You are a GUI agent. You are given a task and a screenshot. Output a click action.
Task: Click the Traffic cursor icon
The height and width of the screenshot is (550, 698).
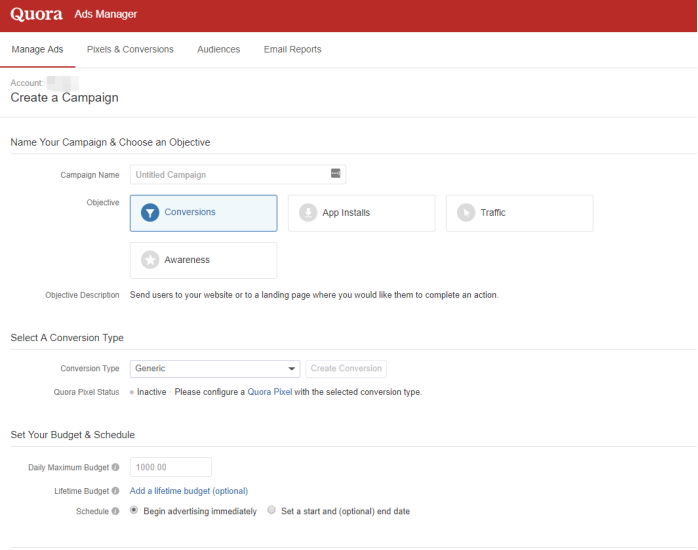click(465, 213)
